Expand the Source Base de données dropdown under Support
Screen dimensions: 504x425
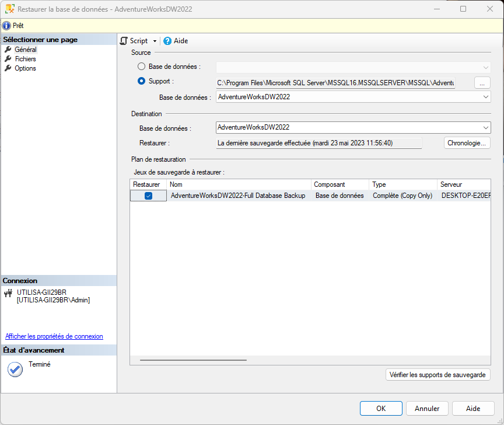[x=486, y=97]
